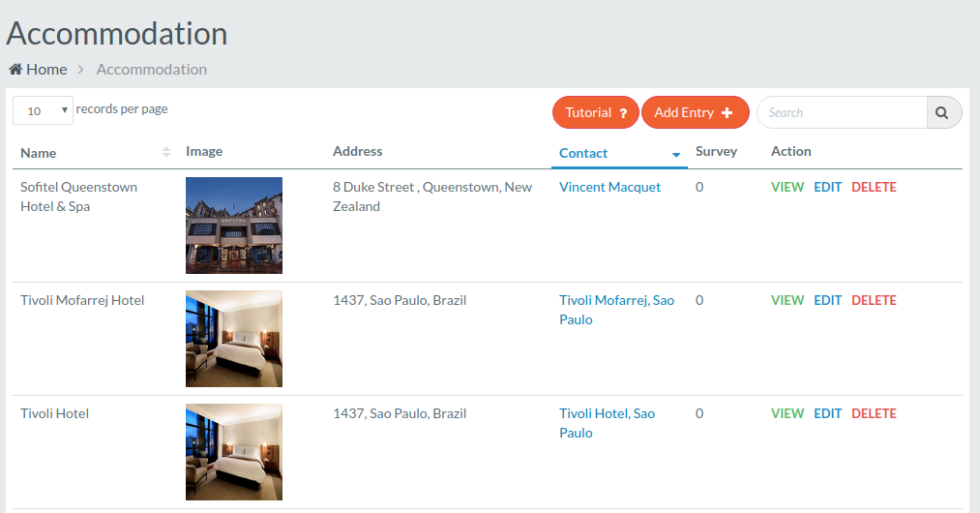Delete the Sofitel Queenstown Hotel entry

[x=874, y=187]
